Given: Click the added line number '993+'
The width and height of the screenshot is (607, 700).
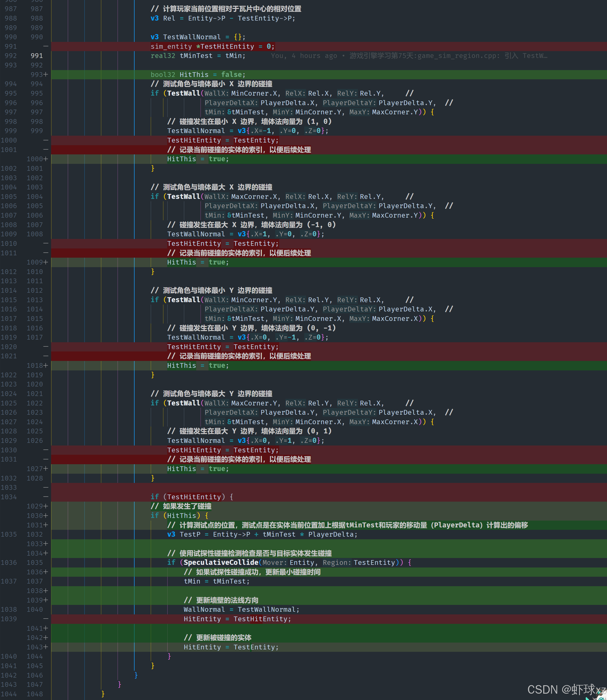Looking at the screenshot, I should [x=39, y=75].
